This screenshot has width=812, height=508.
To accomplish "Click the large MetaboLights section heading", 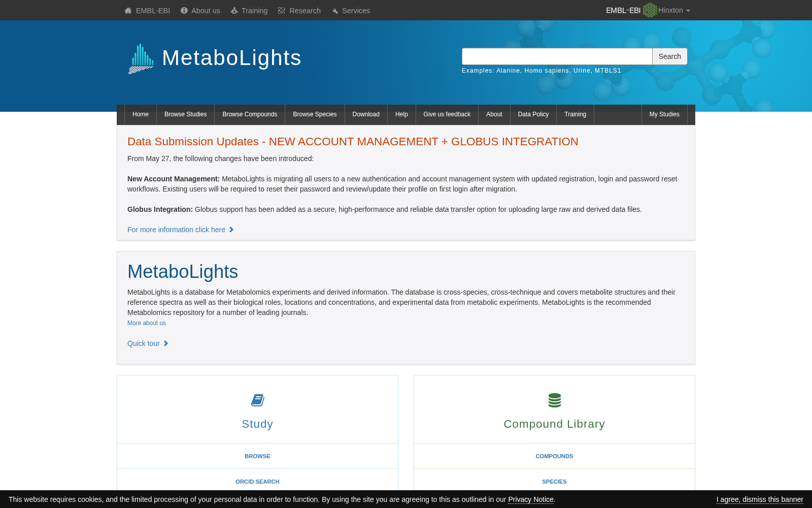I will click(x=183, y=272).
